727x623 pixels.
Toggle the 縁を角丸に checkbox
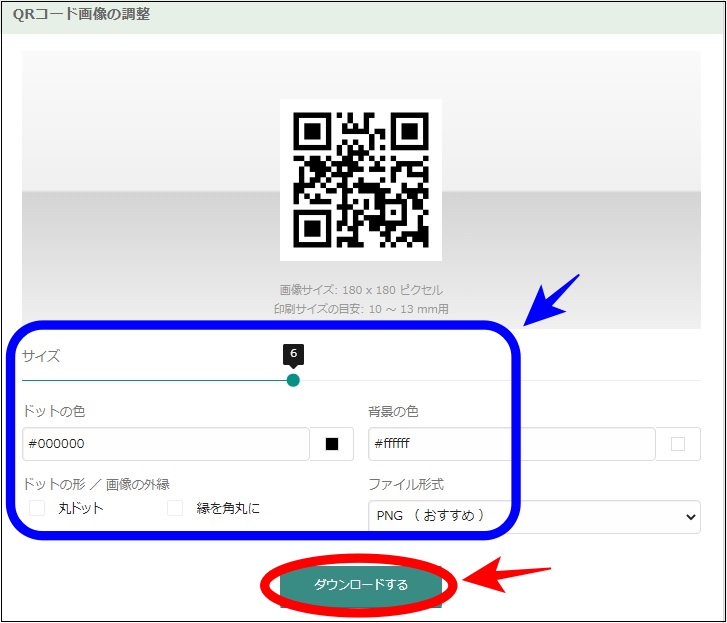click(x=175, y=508)
